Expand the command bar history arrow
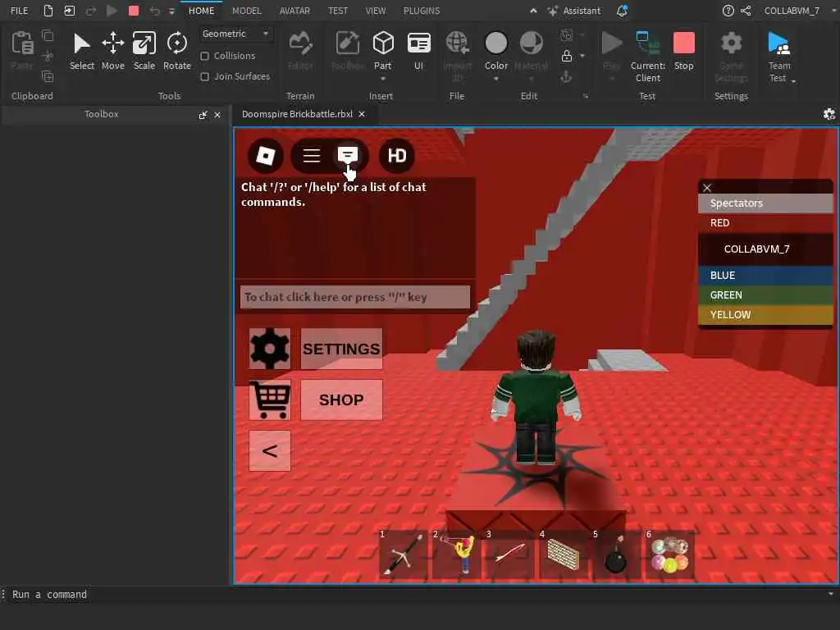840x630 pixels. (x=830, y=594)
